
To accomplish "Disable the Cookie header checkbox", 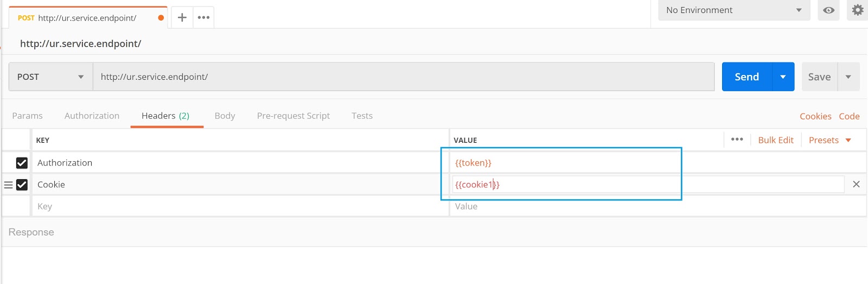I will click(x=22, y=185).
